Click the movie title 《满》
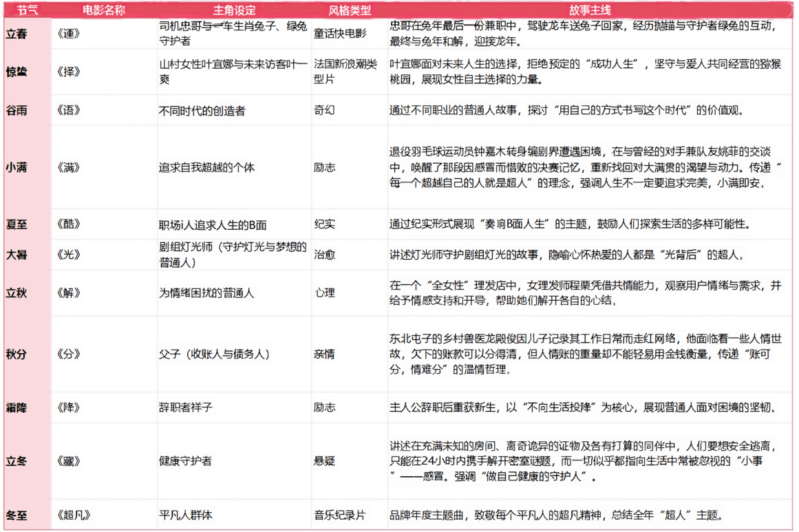799x532 pixels. click(x=68, y=167)
